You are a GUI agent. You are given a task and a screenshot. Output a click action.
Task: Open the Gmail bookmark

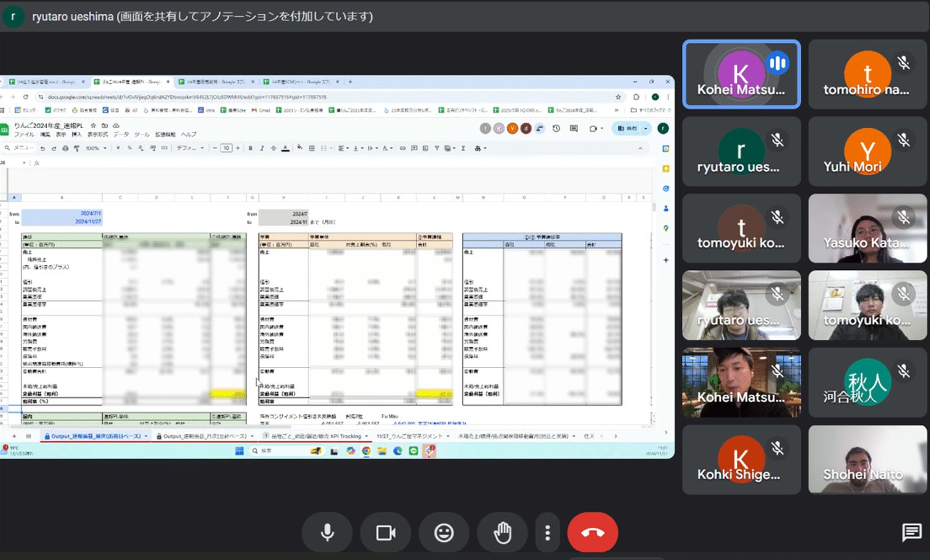[261, 110]
